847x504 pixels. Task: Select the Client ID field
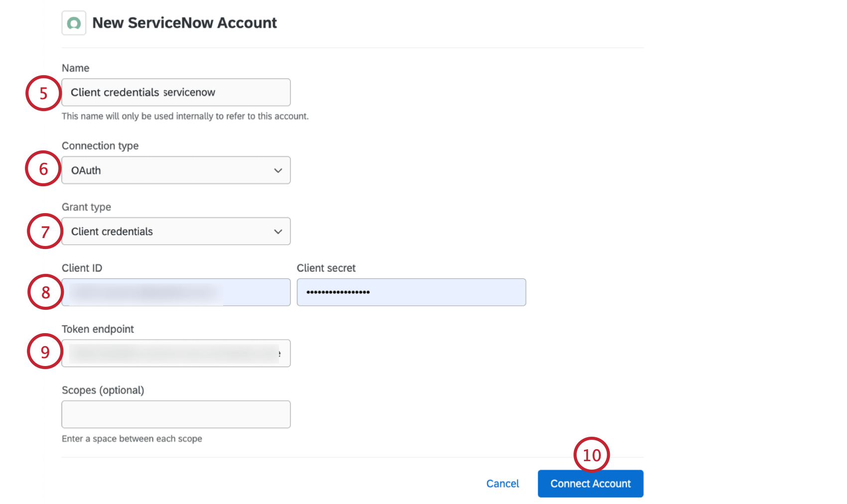(x=175, y=292)
